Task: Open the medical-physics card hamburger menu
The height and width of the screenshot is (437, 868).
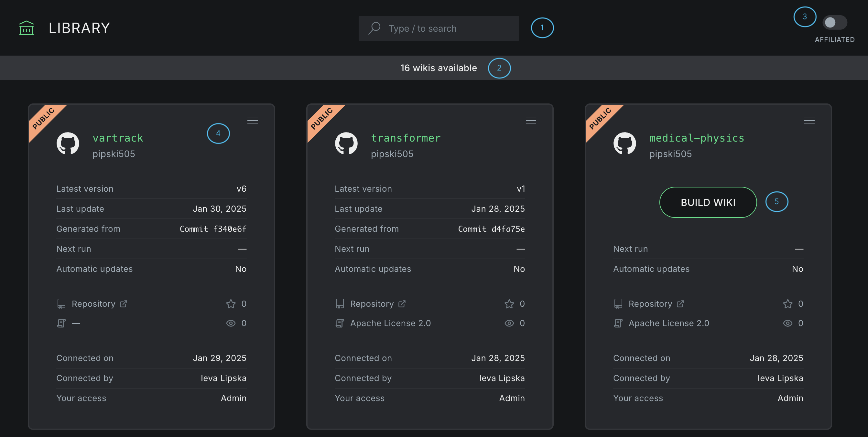Action: click(809, 121)
